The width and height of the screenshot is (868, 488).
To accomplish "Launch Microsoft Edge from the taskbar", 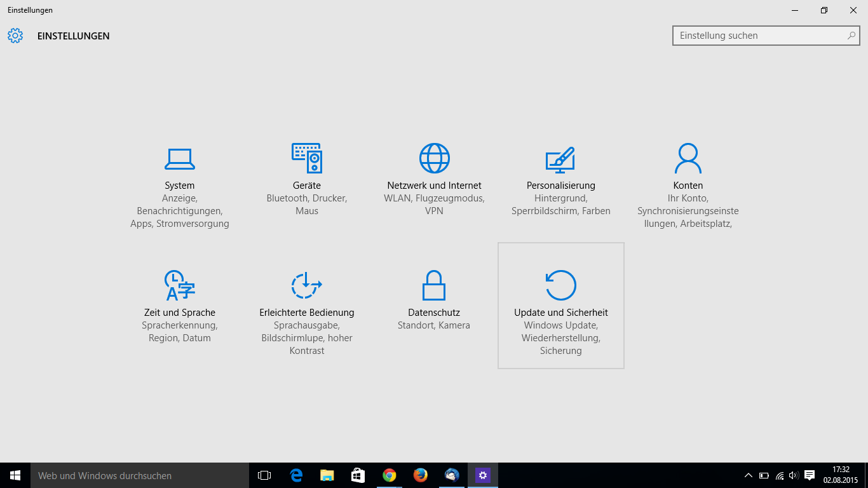I will click(296, 475).
